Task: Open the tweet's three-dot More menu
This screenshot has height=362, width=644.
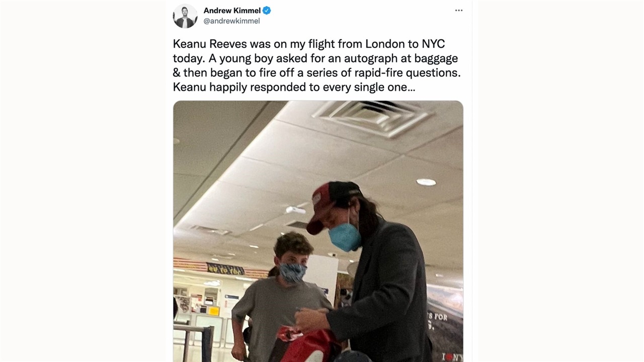Action: tap(458, 11)
